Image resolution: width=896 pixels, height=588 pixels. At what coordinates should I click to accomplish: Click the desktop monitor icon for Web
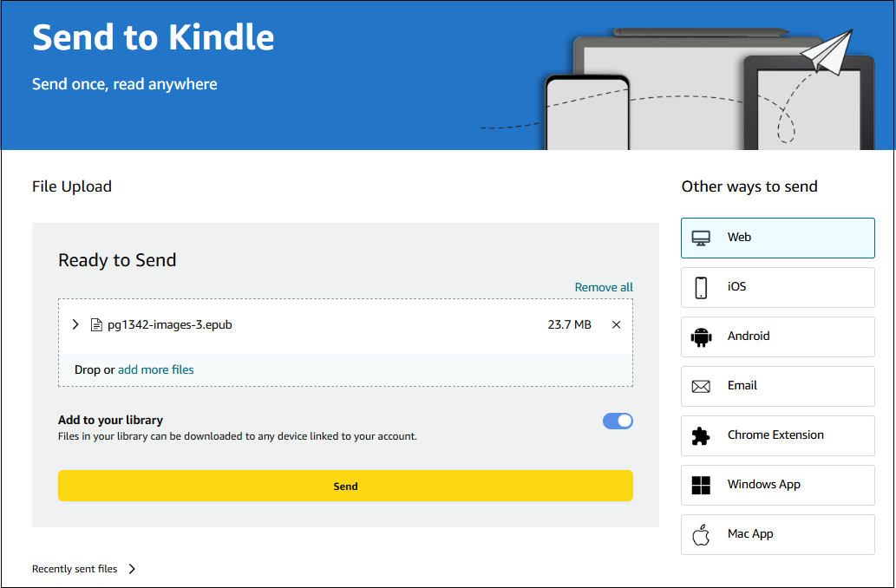tap(701, 238)
